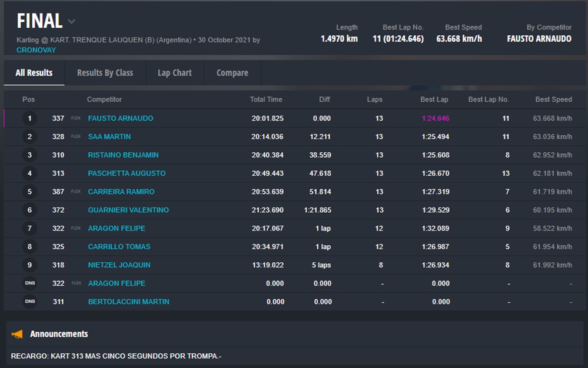Open RISTAINO BENJAMIN competitor link
Viewport: 588px width, 368px height.
[x=123, y=155]
